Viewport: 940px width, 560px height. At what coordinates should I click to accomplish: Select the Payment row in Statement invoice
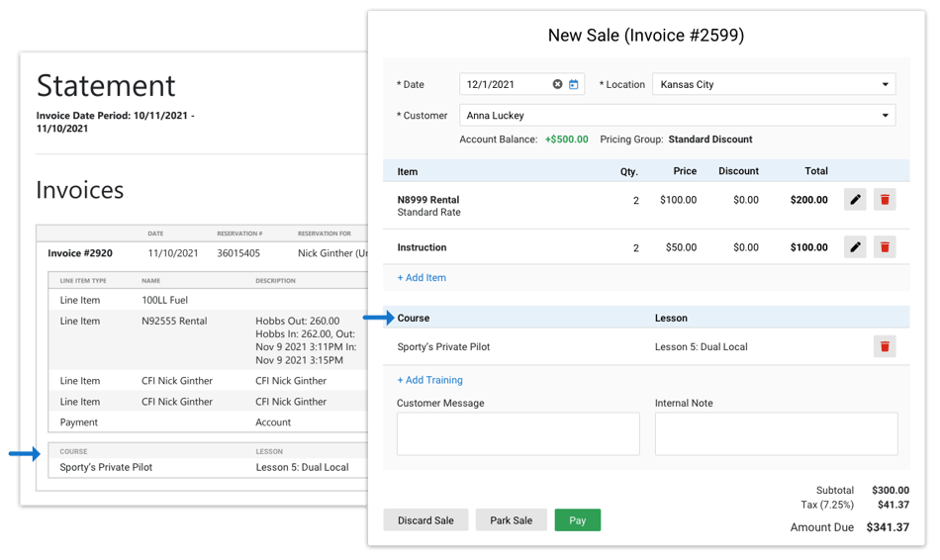pyautogui.click(x=208, y=422)
